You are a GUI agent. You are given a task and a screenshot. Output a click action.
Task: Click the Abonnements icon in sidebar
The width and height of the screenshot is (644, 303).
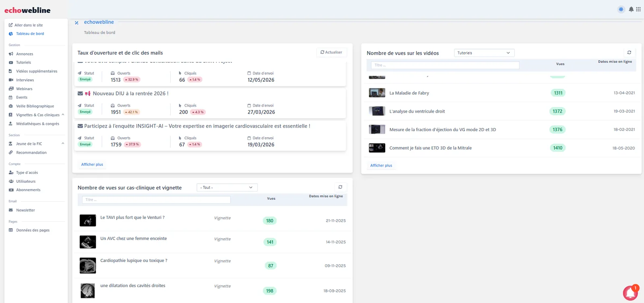[11, 190]
